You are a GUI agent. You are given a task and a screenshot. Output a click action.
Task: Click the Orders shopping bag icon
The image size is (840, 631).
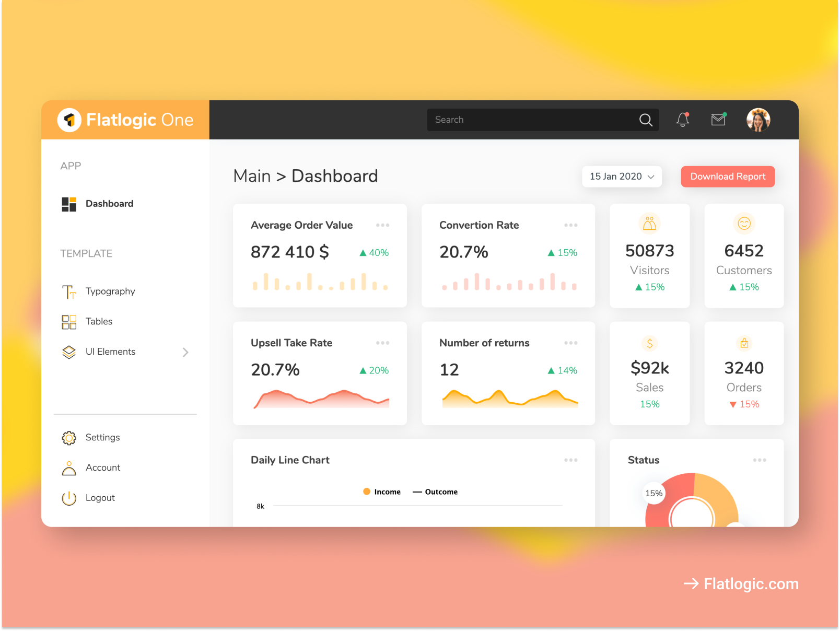(x=744, y=343)
